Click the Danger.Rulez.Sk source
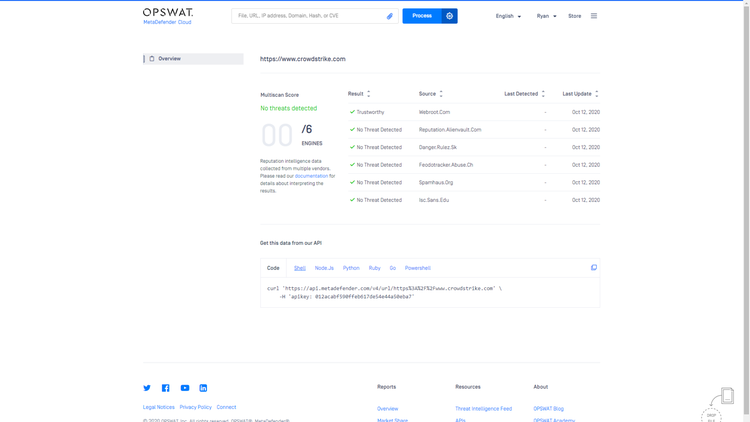 click(438, 147)
